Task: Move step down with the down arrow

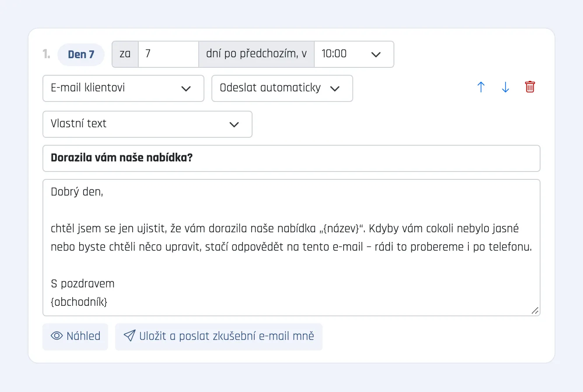Action: pos(506,87)
